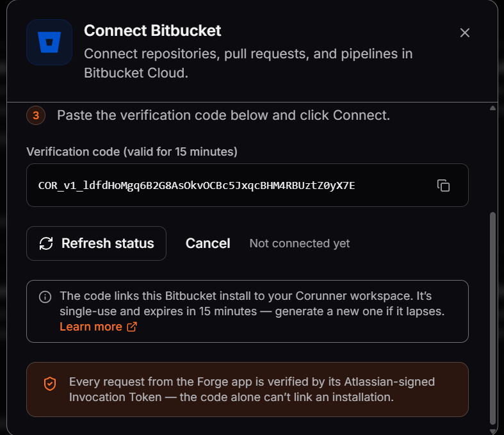Click the scrollbar up arrow
The height and width of the screenshot is (435, 504).
[492, 108]
